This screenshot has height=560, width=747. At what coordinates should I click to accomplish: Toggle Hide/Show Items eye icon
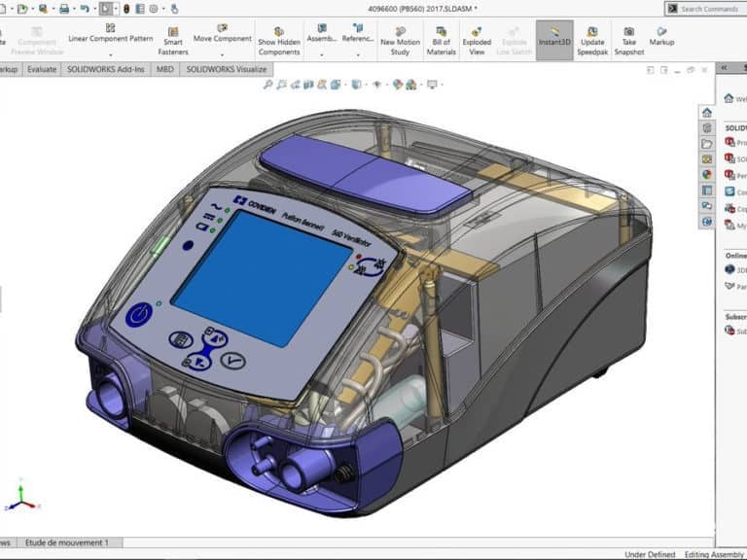pos(376,85)
